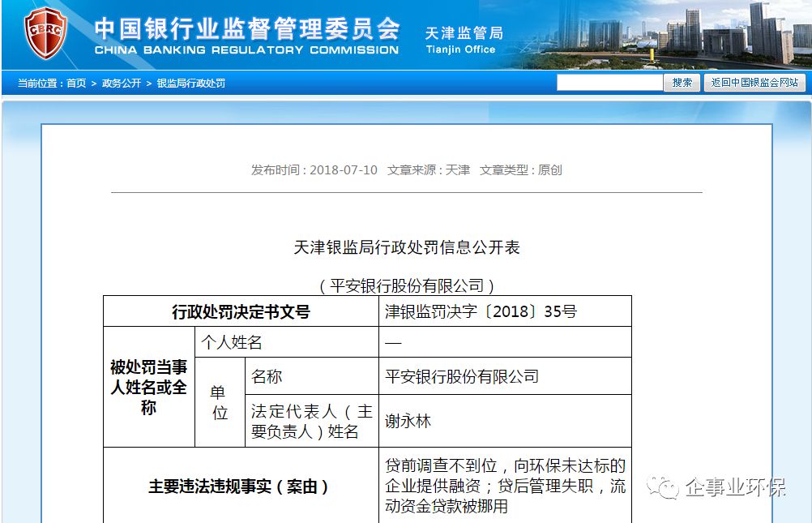This screenshot has width=812, height=523.
Task: Click the 天津监管局 Tianjin Office text
Action: 464,40
